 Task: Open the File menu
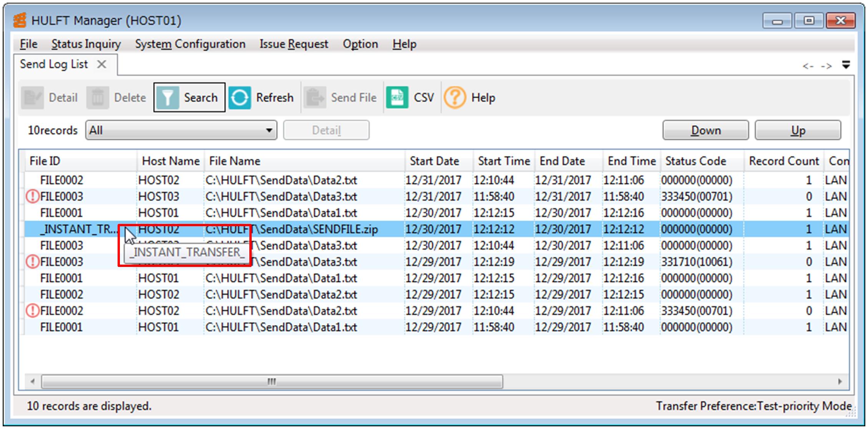[28, 44]
